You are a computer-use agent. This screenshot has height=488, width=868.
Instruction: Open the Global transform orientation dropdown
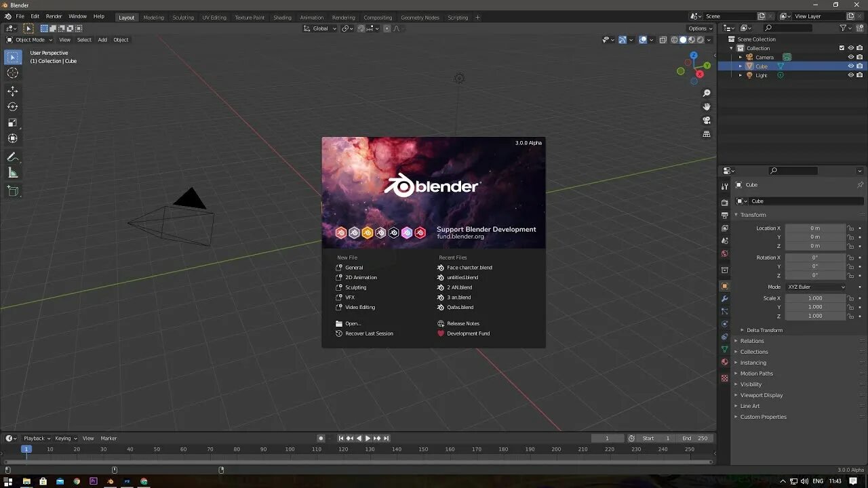pos(320,28)
